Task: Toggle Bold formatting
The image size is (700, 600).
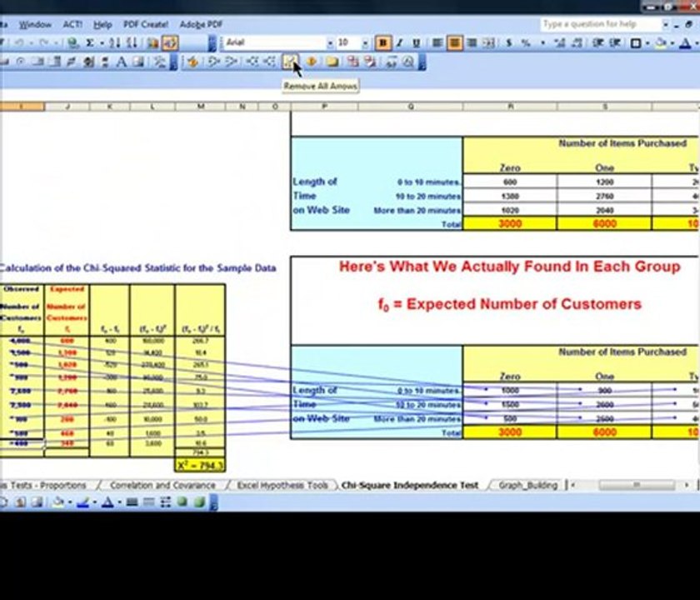Action: click(382, 42)
